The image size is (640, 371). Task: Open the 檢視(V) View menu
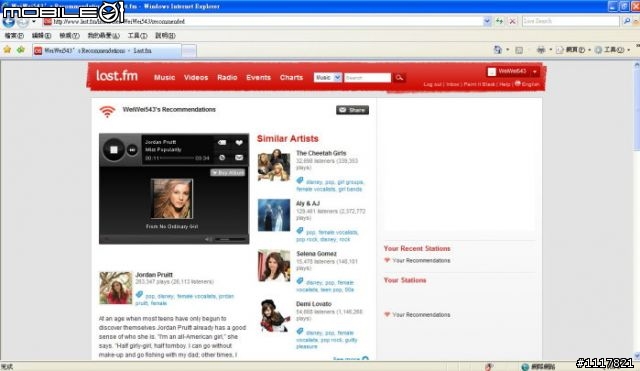tap(69, 36)
